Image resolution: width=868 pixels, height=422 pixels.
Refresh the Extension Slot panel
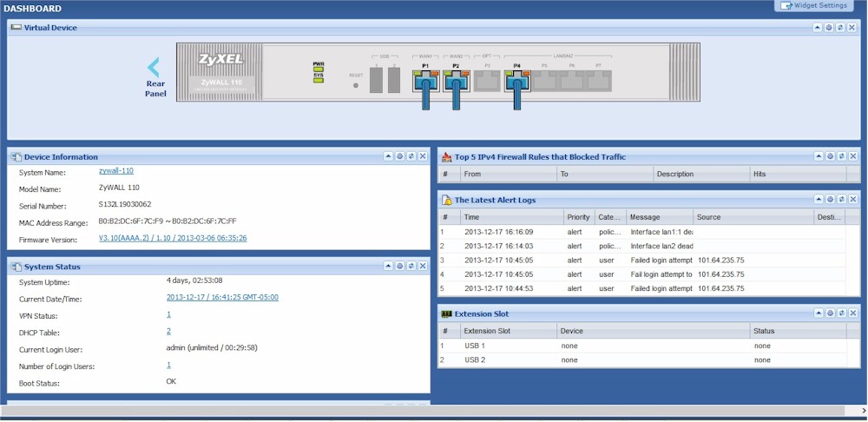click(841, 313)
